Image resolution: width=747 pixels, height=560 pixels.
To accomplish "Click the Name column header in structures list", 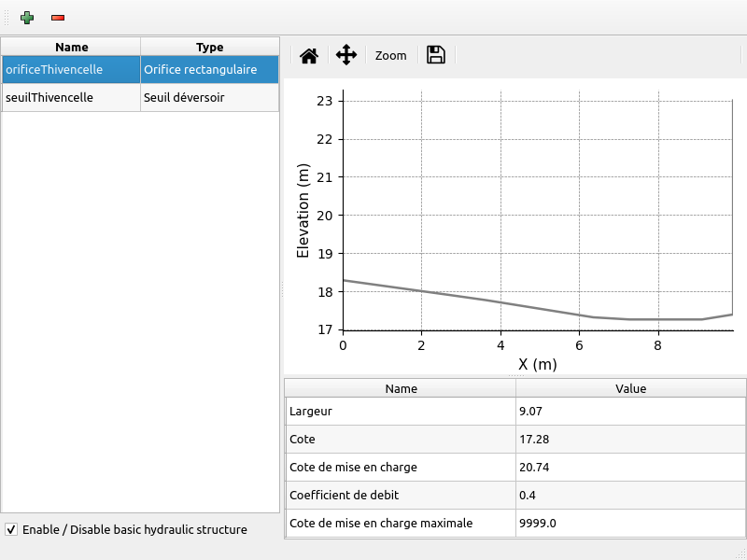I will [71, 47].
